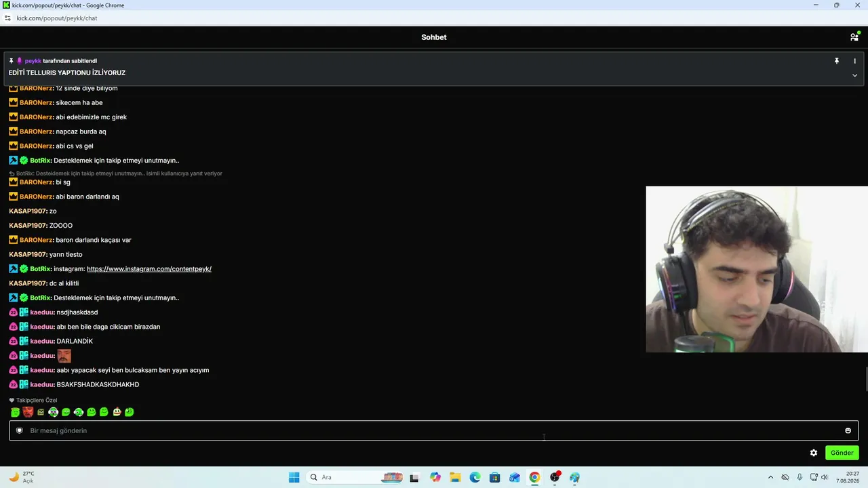Click message 'baron darlandı kaçası var'
The height and width of the screenshot is (488, 868).
pos(94,240)
